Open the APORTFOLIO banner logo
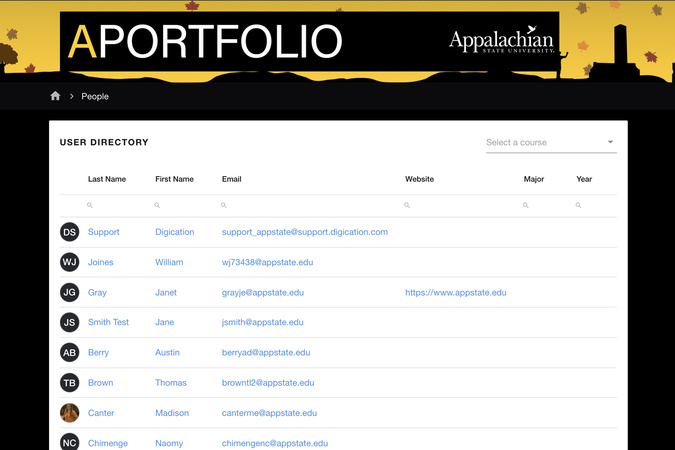 point(205,41)
